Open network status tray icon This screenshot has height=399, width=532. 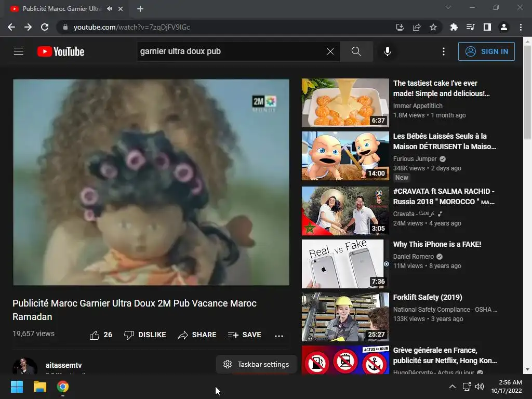(467, 387)
